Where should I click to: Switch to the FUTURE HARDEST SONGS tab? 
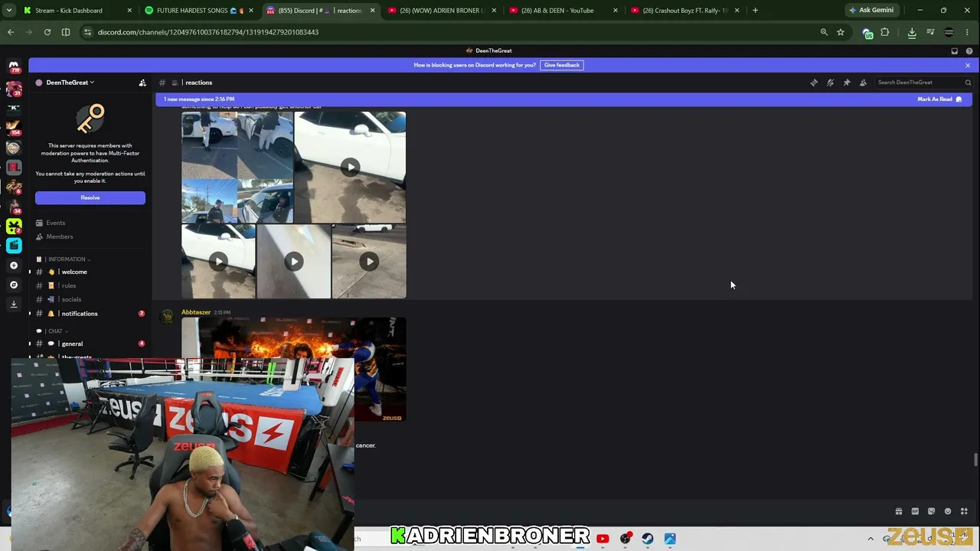coord(198,11)
